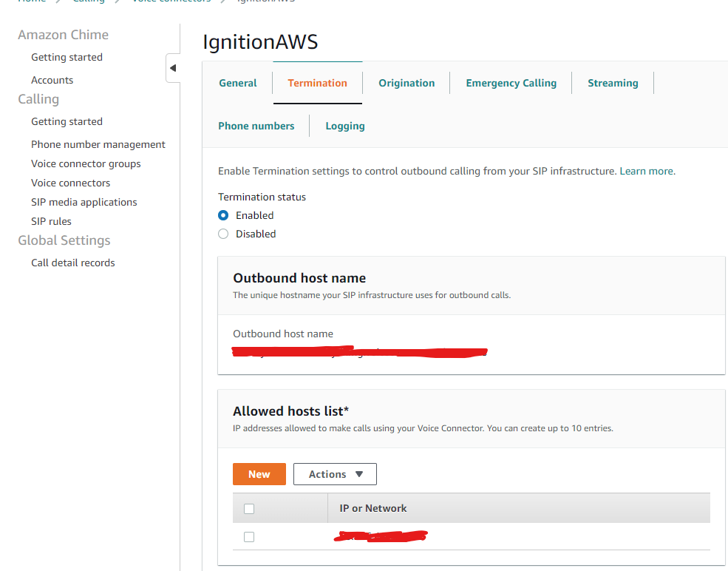This screenshot has width=728, height=571.
Task: Open Getting started under Amazon Chime
Action: point(67,57)
